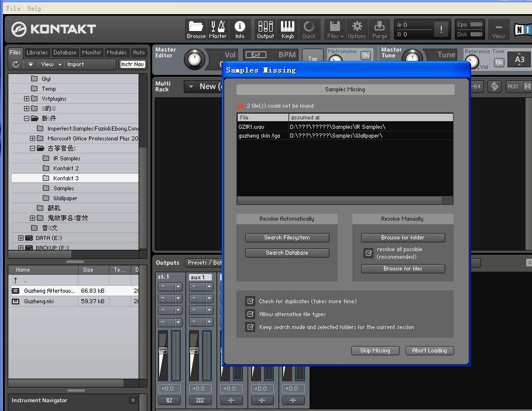Viewport: 532px width, 411px height.
Task: Open the Files dropdown in the toolbar
Action: [x=334, y=29]
